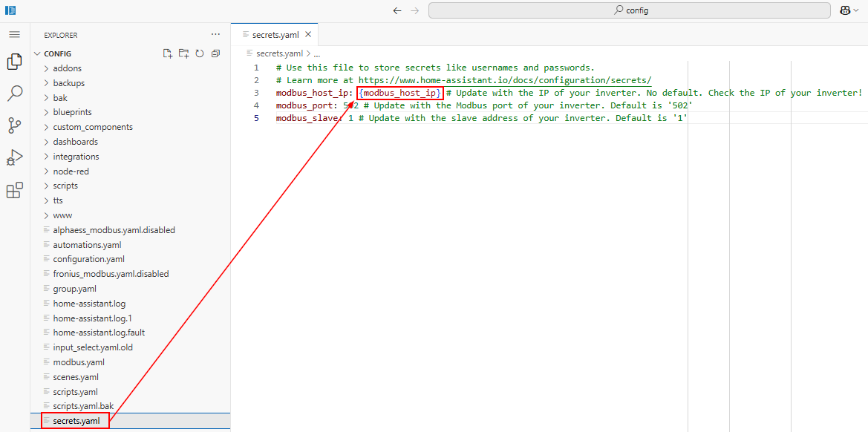The image size is (868, 432).
Task: Expand the addons folder
Action: tap(67, 68)
